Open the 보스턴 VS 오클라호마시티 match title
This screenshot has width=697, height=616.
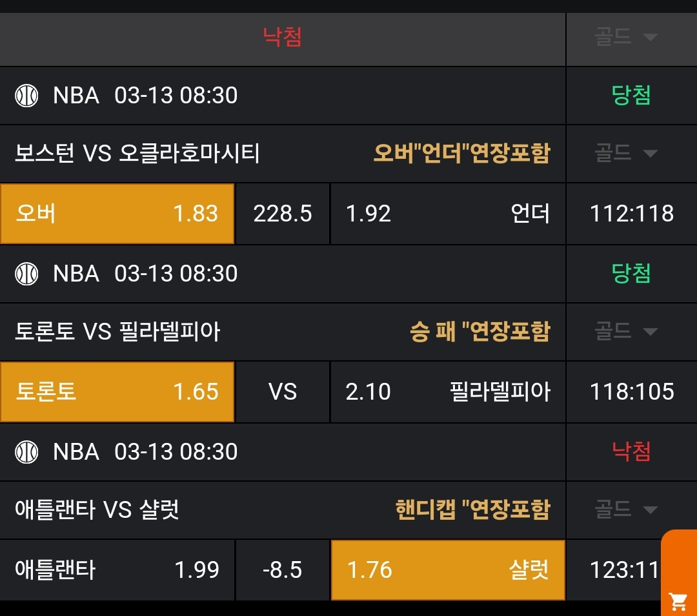point(137,154)
